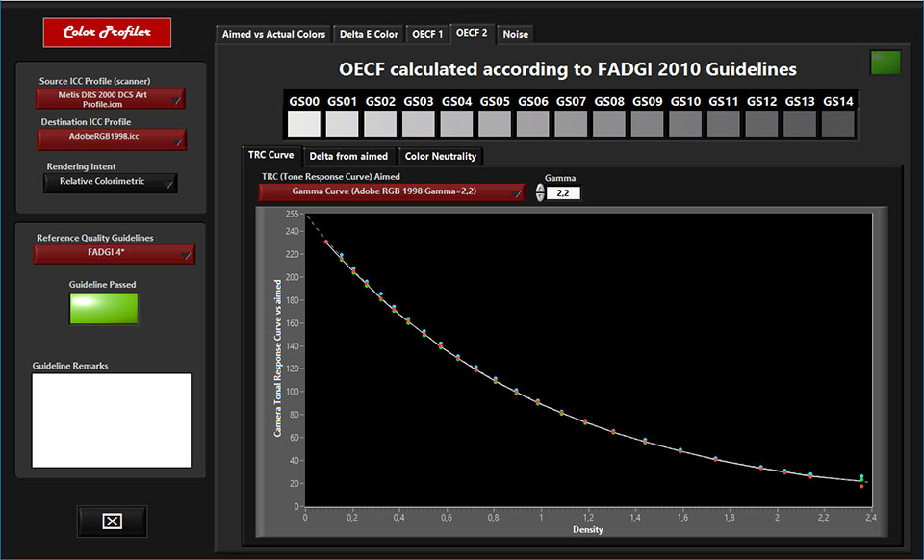The image size is (924, 560).
Task: Click inside the Guideline Remarks text box
Action: [x=112, y=420]
